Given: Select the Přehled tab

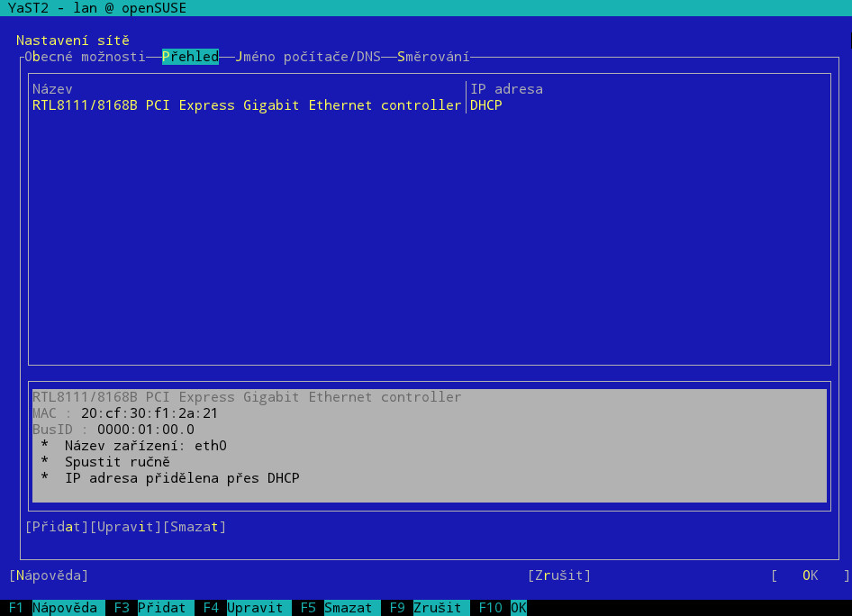Looking at the screenshot, I should pyautogui.click(x=190, y=57).
